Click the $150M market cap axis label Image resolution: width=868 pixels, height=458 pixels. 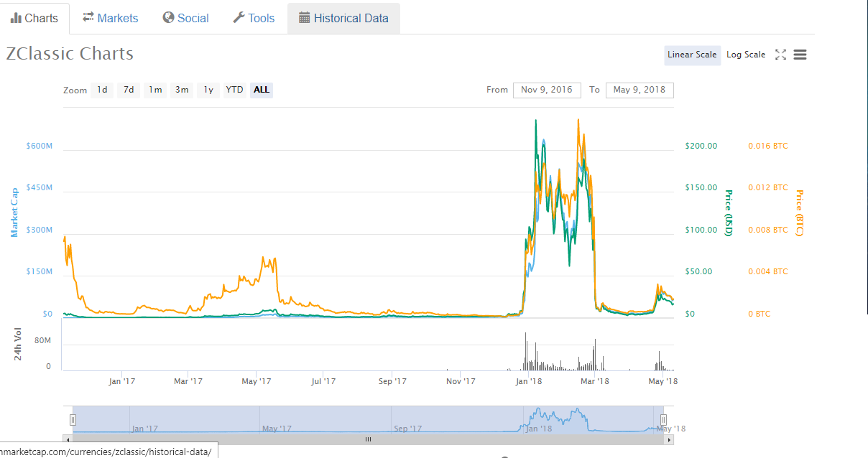click(39, 271)
